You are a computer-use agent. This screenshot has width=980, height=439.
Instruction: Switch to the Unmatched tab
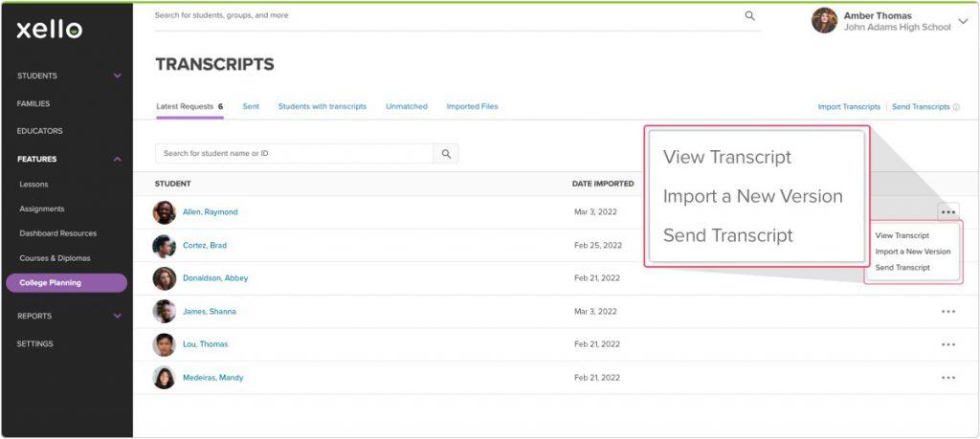coord(406,106)
